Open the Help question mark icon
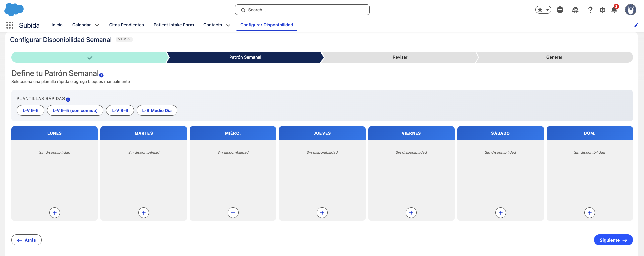Viewport: 644px width, 256px height. (x=590, y=10)
